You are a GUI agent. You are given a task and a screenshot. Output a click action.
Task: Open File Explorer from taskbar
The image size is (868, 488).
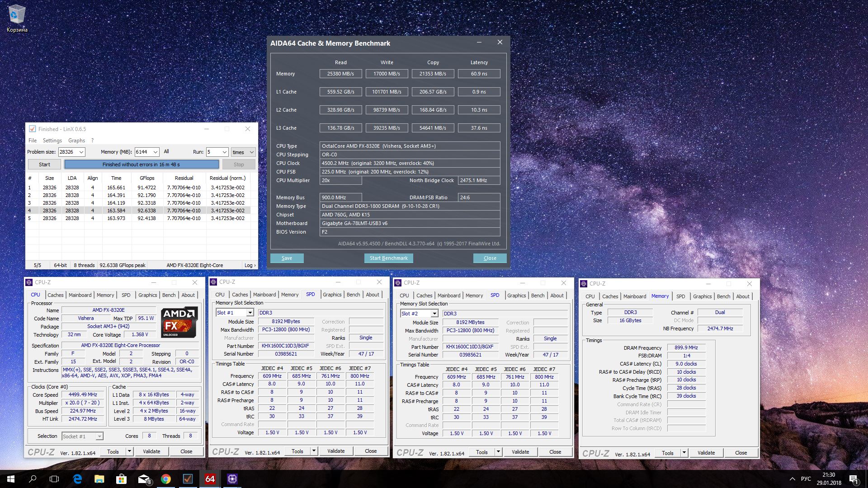pyautogui.click(x=99, y=479)
